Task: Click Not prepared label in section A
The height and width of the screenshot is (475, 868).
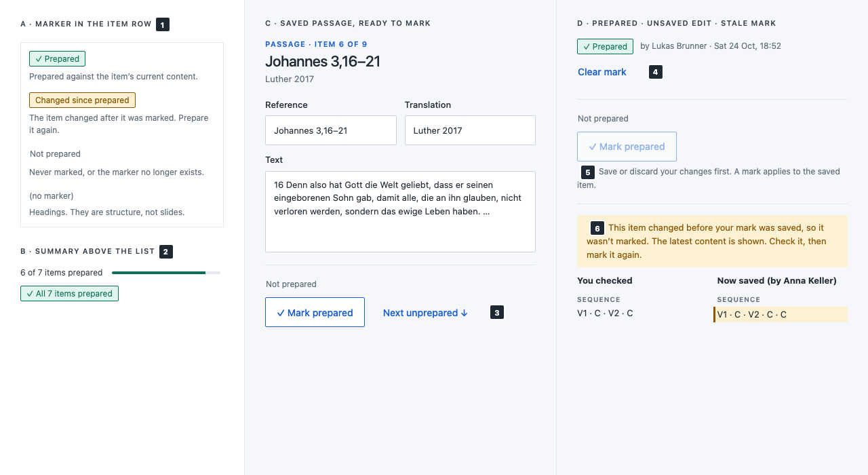Action: pyautogui.click(x=55, y=154)
